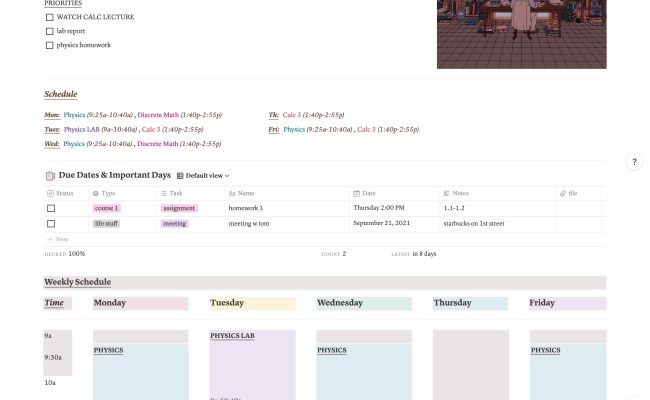Click the 1.1-1.2 notes cell
The image size is (650, 400).
click(497, 208)
